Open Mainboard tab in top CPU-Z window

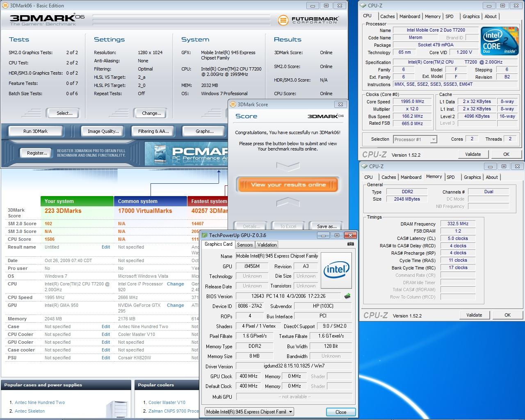410,16
